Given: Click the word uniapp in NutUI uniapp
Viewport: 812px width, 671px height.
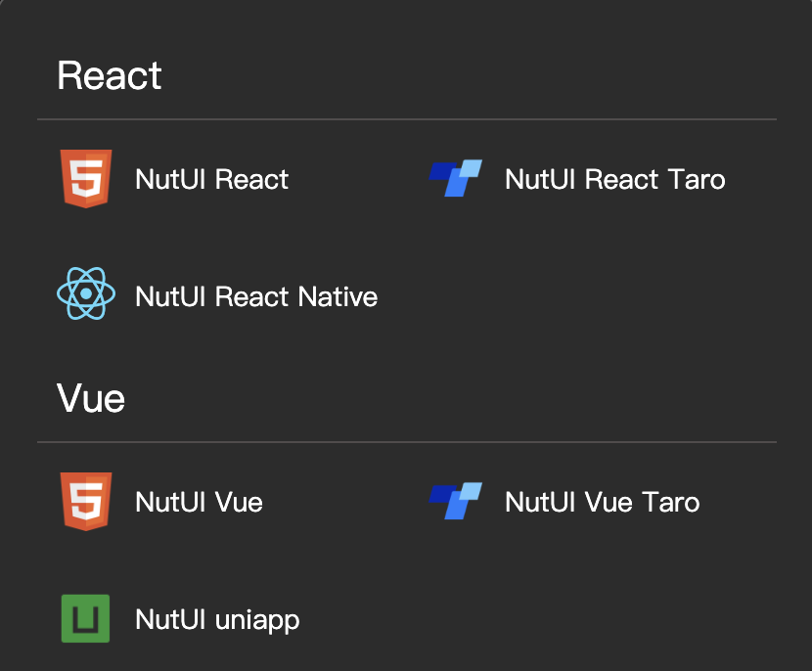Looking at the screenshot, I should [x=257, y=621].
